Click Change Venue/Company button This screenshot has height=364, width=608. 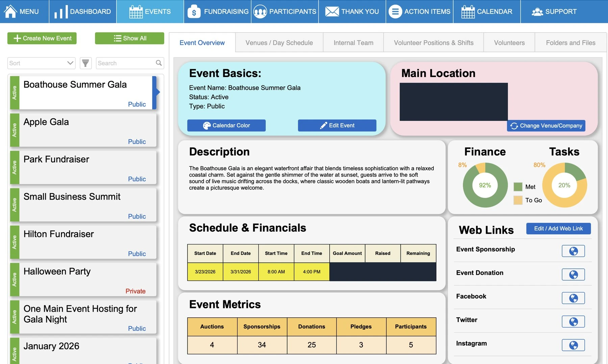546,126
